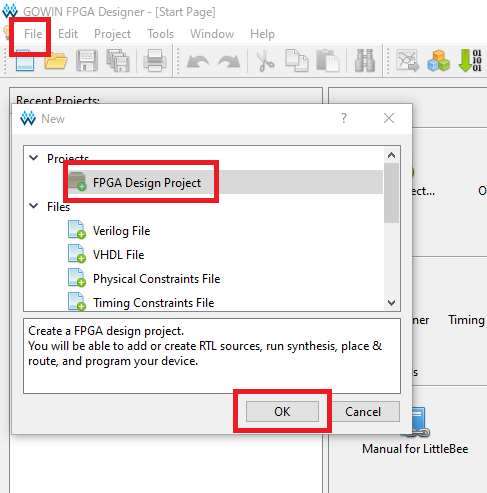Open the File menu
This screenshot has width=487, height=493.
coord(33,34)
